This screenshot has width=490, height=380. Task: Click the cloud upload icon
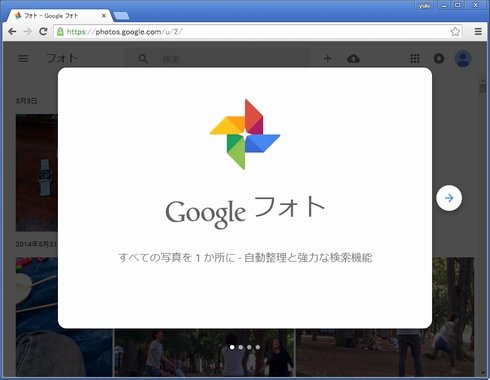click(353, 59)
